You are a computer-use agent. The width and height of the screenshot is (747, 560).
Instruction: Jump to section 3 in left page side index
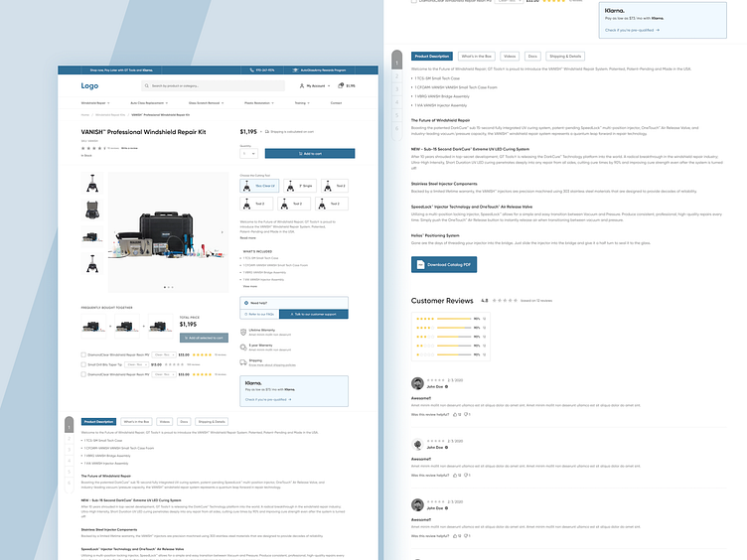[70, 450]
